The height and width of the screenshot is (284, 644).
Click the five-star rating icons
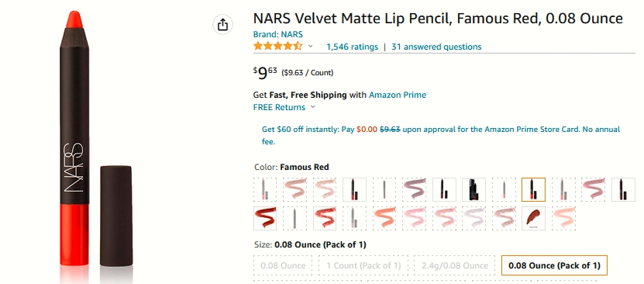(278, 46)
